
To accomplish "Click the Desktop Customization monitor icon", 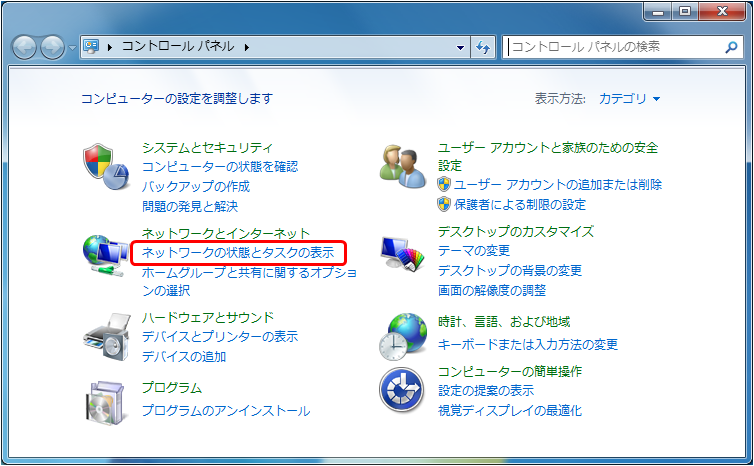I will click(403, 253).
